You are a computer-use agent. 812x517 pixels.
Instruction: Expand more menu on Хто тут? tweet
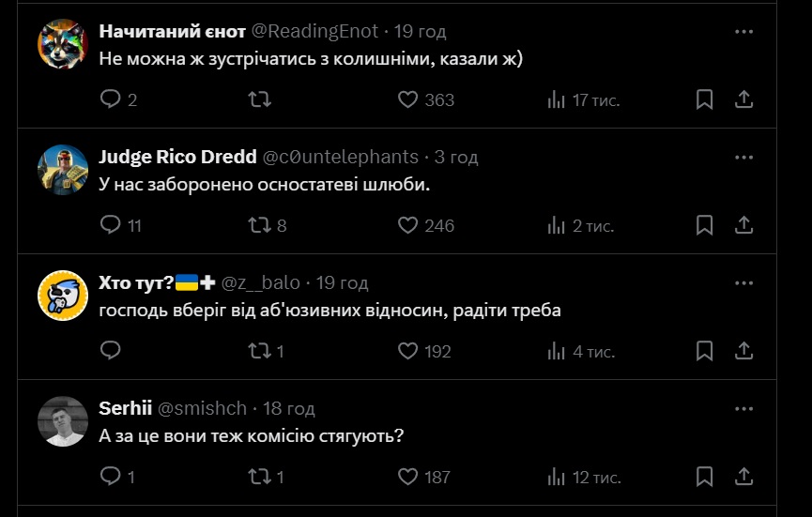743,282
